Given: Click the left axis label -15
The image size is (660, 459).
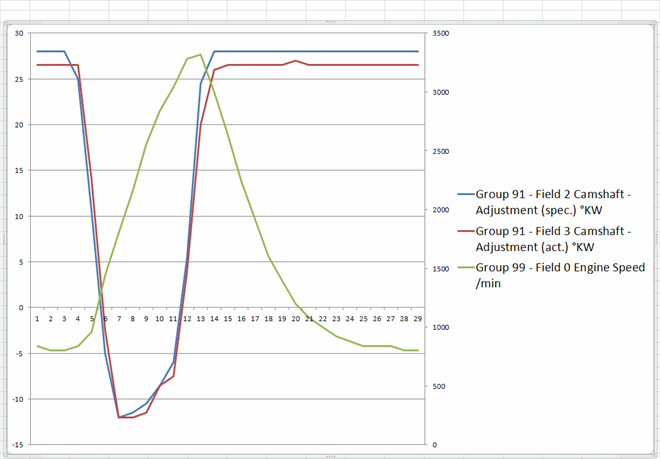Looking at the screenshot, I should click(18, 445).
